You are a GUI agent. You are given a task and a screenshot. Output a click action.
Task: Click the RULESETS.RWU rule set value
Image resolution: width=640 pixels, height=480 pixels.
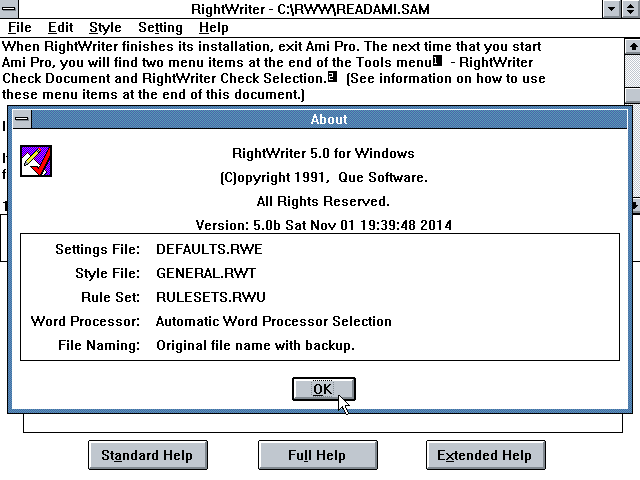[211, 297]
